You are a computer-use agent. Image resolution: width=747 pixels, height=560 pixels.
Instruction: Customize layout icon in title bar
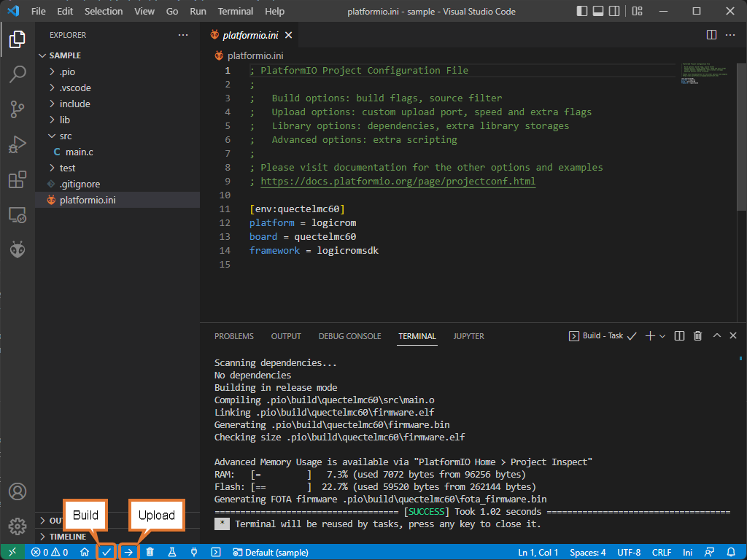point(638,11)
